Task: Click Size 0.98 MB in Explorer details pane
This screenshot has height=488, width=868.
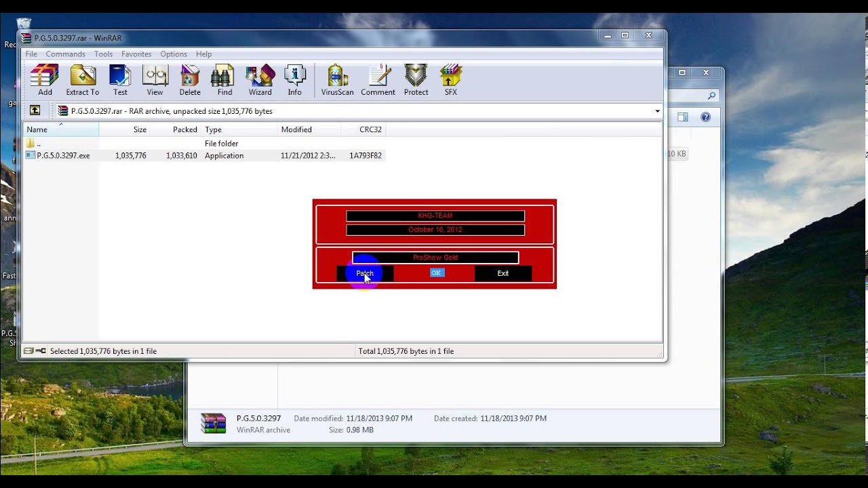Action: [351, 430]
